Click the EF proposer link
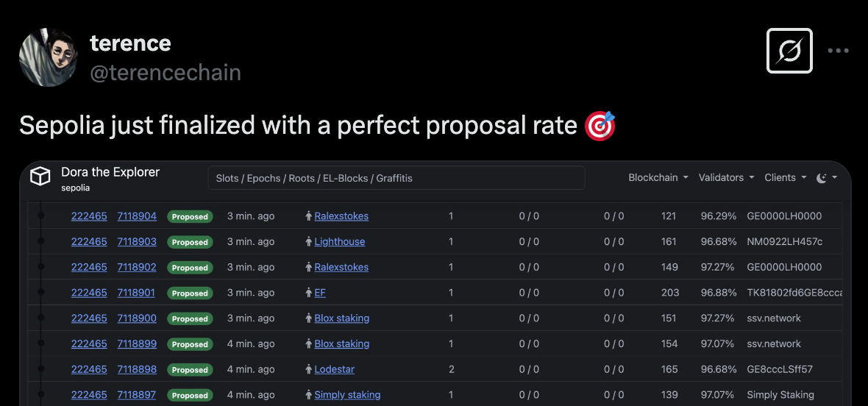 click(x=320, y=293)
